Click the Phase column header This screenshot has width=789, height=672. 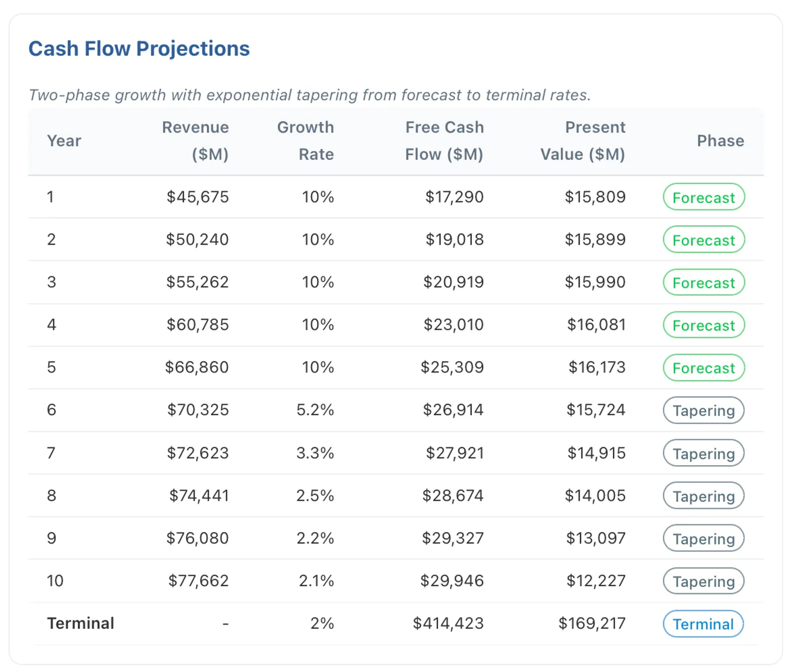[x=721, y=141]
